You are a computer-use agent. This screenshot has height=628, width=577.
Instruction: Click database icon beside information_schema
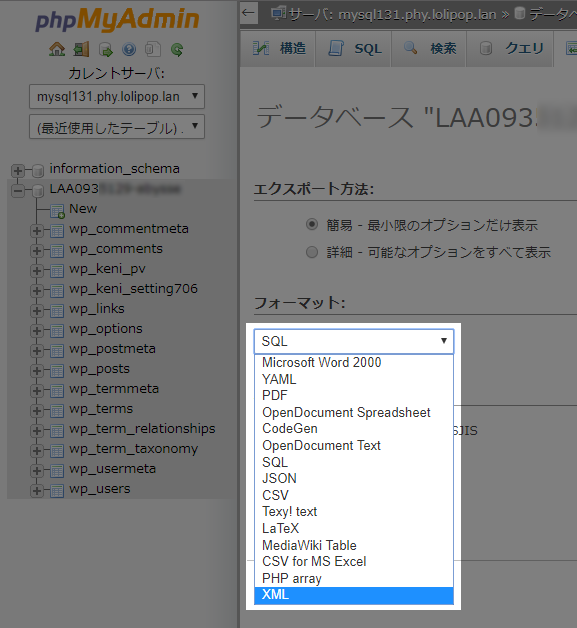pyautogui.click(x=38, y=171)
